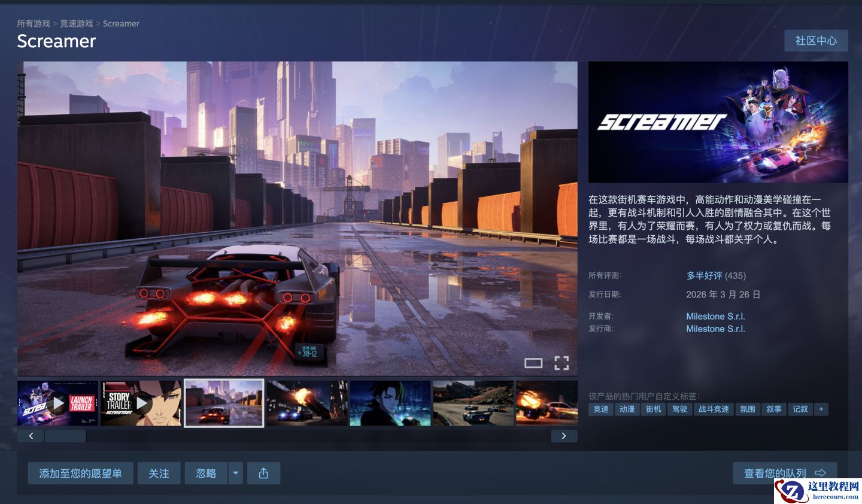
Task: Click the 该产品的热门用户自定义标签 heading
Action: pos(644,396)
